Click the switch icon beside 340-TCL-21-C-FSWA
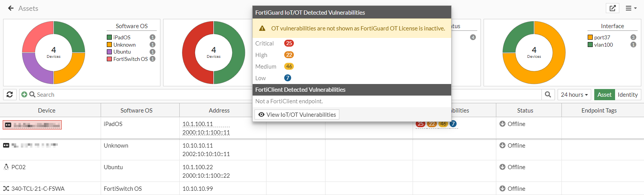Viewport: 644px width, 195px height. pos(6,188)
